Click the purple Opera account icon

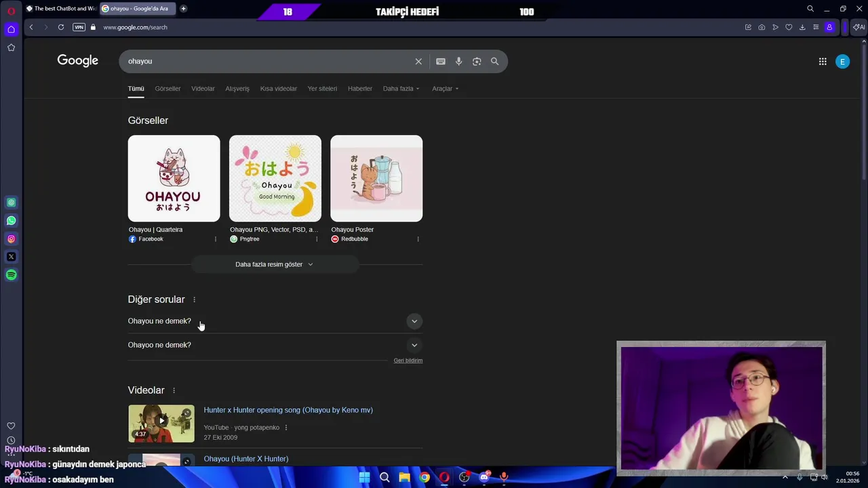click(829, 27)
